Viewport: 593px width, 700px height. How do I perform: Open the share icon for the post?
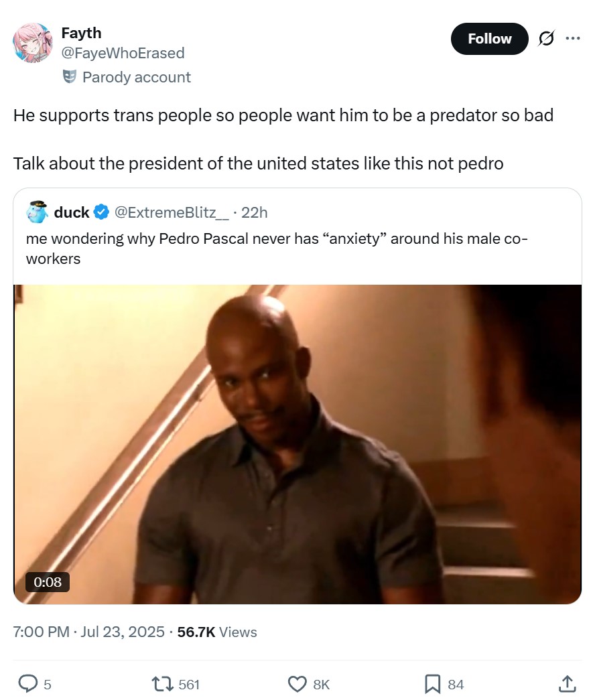[567, 683]
